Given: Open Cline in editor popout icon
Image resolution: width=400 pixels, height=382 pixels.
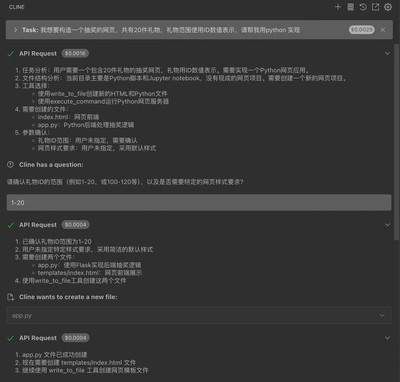Looking at the screenshot, I should (375, 7).
